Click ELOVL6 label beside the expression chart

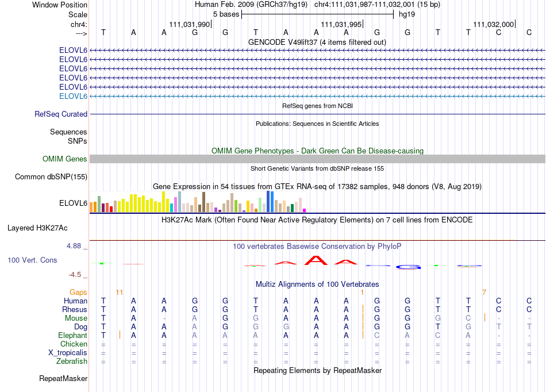73,203
